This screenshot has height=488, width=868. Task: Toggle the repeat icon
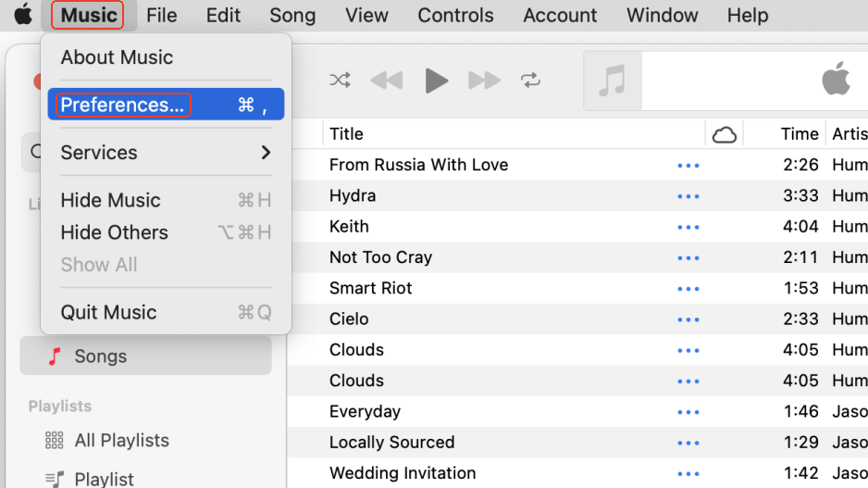coord(530,81)
